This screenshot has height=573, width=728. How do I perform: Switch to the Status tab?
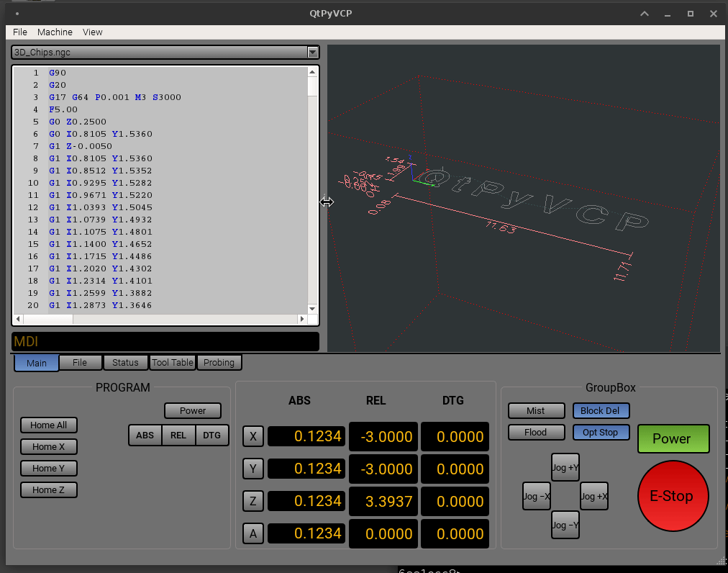[x=125, y=363]
